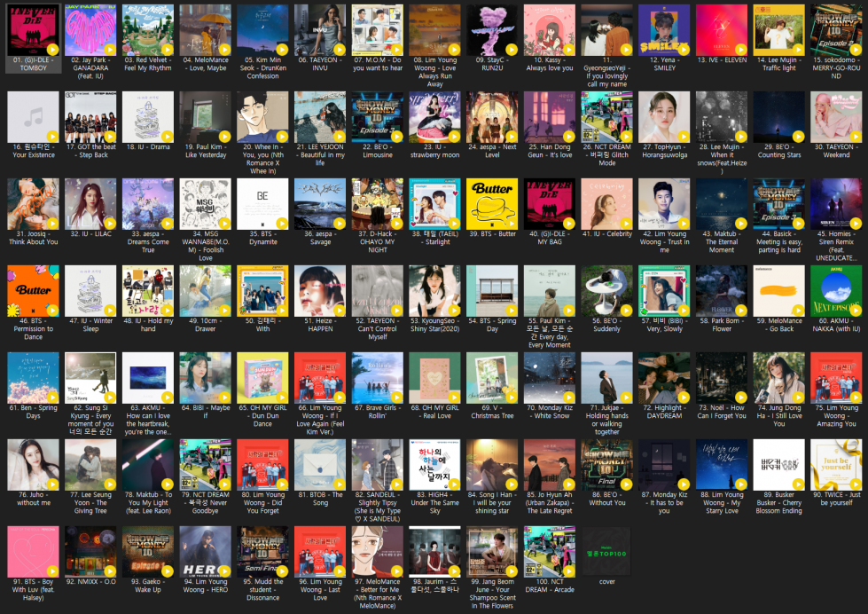Select '12. Yena - SMILEY' album thumbnail
This screenshot has height=614, width=868.
[664, 30]
